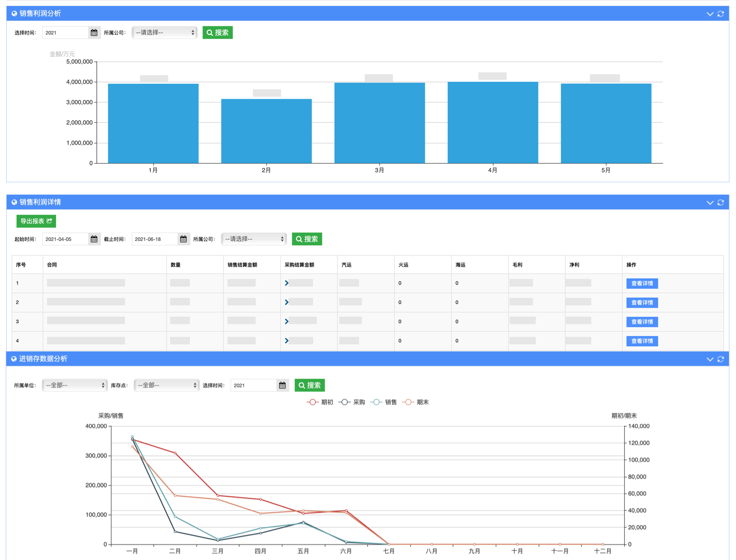Click the 4月 bar in profit chart
The image size is (736, 560).
[x=493, y=123]
